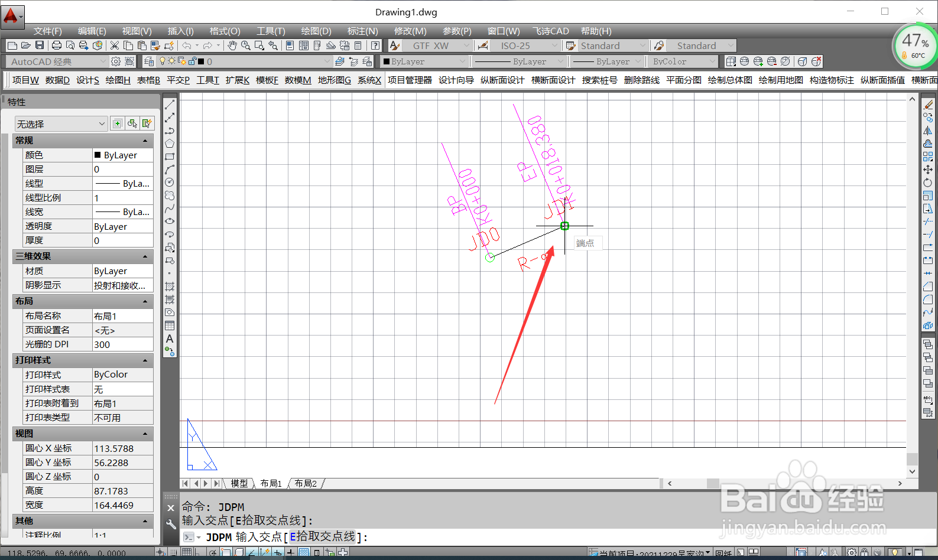Screen dimensions: 938x560
Task: Click the 删除路线 button
Action: tap(641, 80)
